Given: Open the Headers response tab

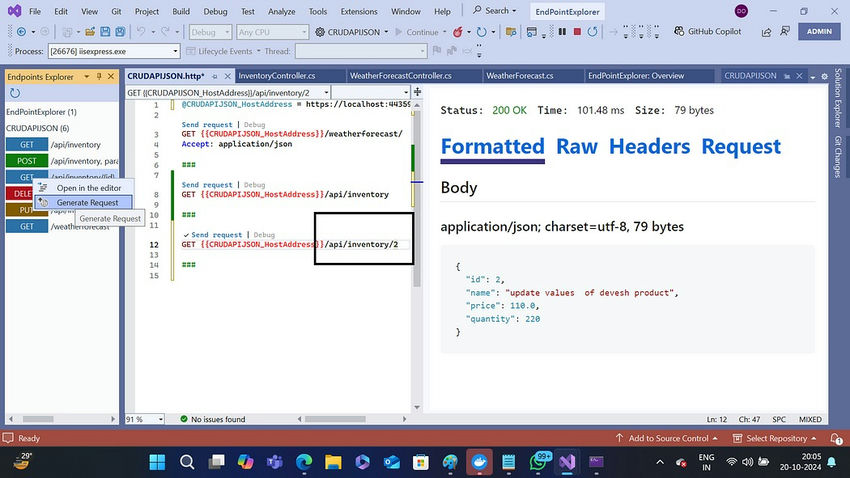Looking at the screenshot, I should click(649, 146).
